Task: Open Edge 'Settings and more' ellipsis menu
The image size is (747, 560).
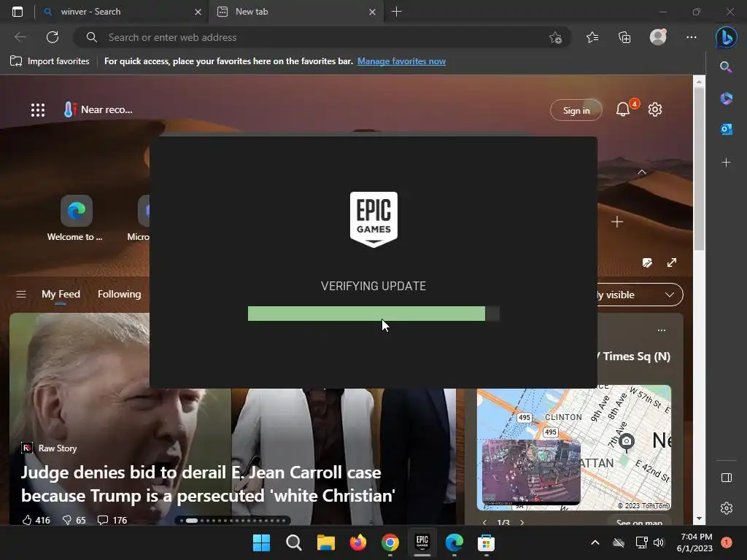Action: pos(692,37)
